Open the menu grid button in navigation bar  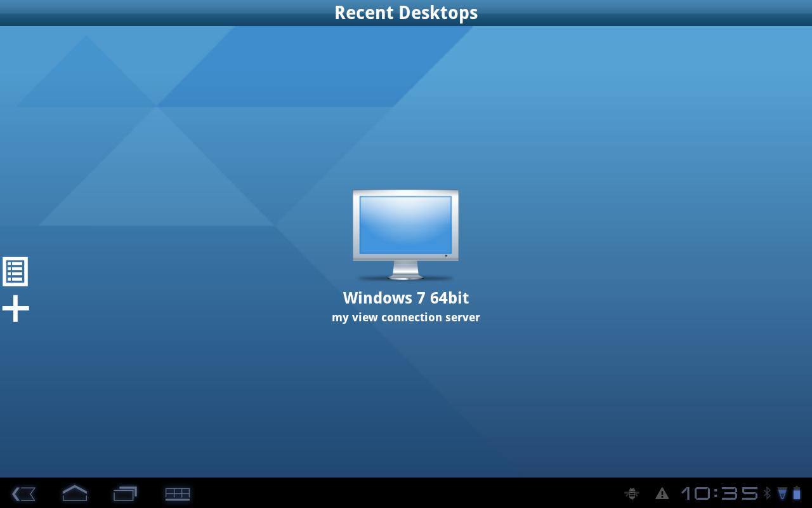pos(178,493)
